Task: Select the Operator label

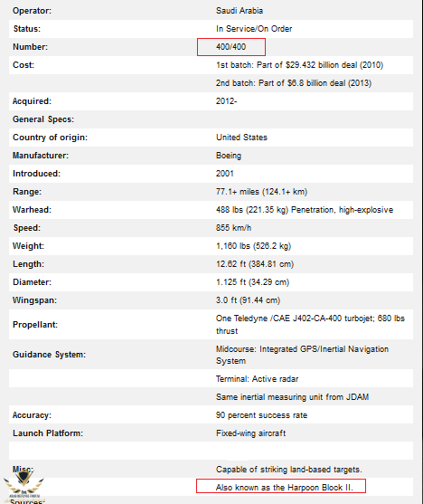Action: [32, 11]
